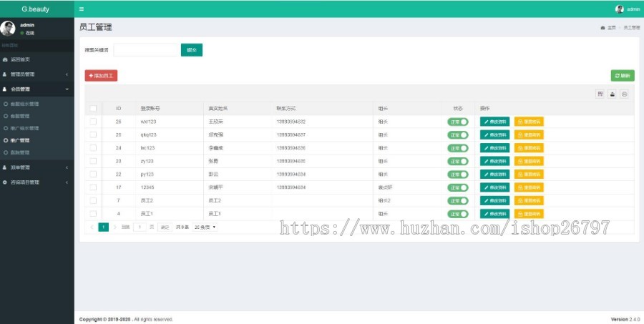This screenshot has height=324, width=644.
Task: Click the sidebar admin profile picture
Action: (7, 29)
